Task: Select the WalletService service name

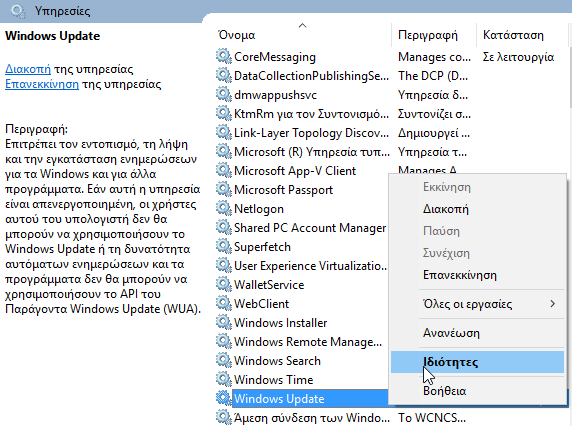Action: point(269,285)
